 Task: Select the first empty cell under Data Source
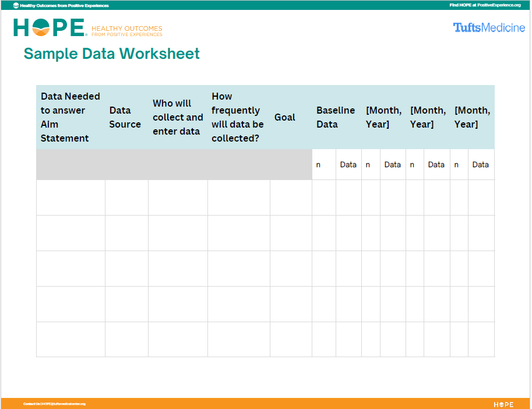point(126,198)
